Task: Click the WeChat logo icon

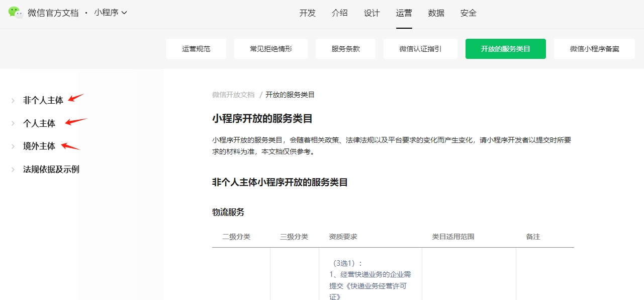Action: (16, 13)
